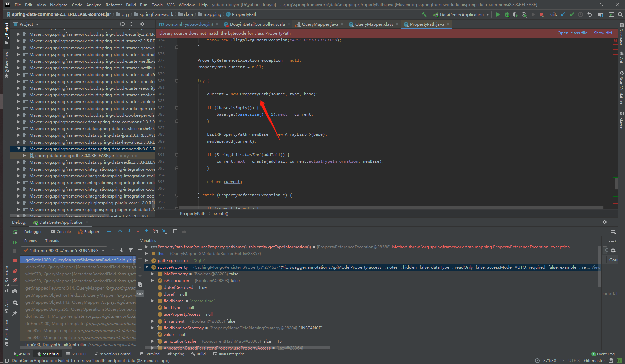This screenshot has width=625, height=364.
Task: Switch to Threads tab
Action: (x=52, y=241)
